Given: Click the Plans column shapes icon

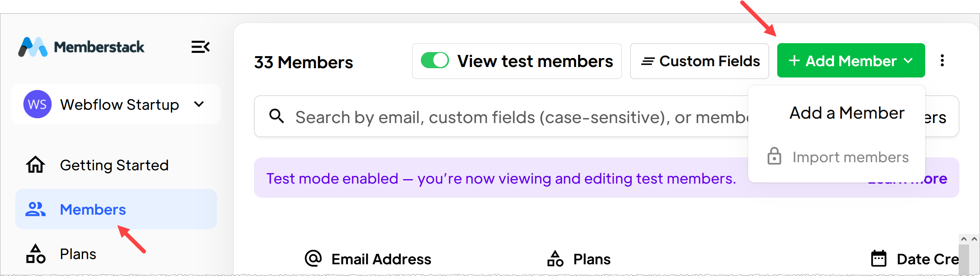Looking at the screenshot, I should point(555,259).
